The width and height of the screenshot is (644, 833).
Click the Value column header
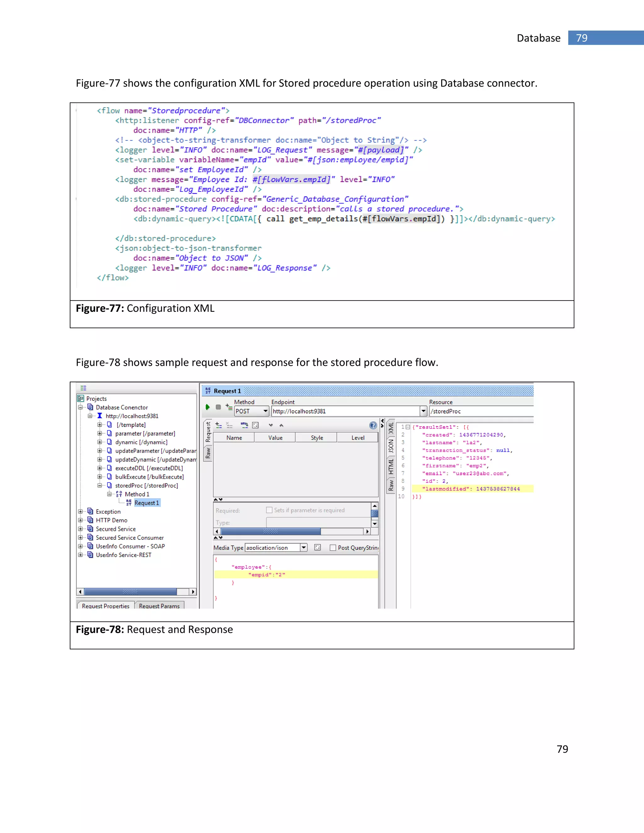[275, 438]
